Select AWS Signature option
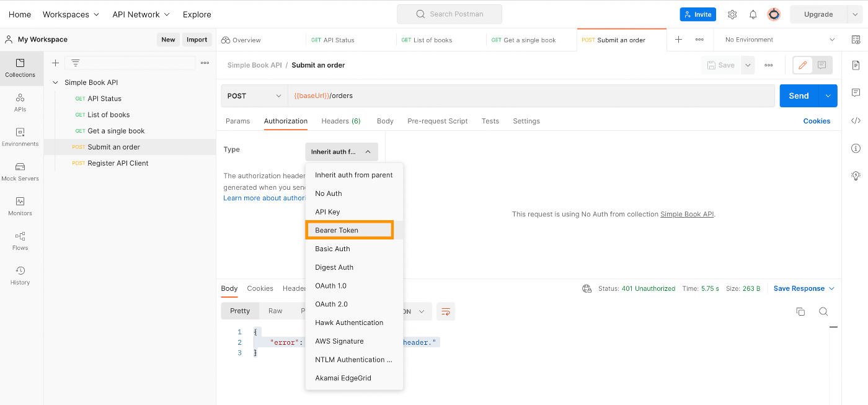The image size is (868, 405). pos(354,341)
